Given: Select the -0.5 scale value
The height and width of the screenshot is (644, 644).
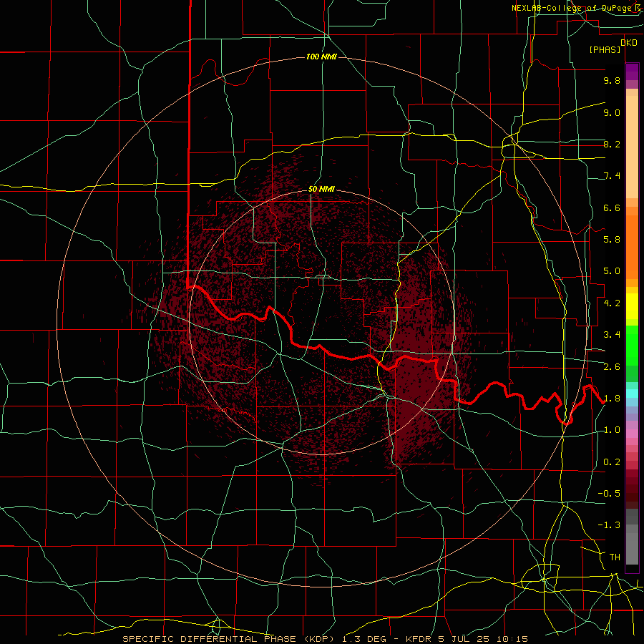Looking at the screenshot, I should coord(609,494).
